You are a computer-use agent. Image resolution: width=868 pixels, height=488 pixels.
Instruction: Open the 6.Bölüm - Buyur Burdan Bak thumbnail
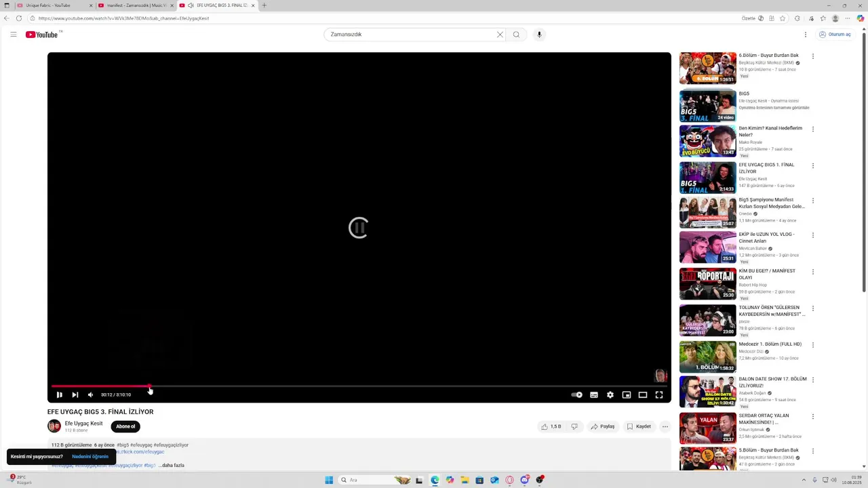707,68
